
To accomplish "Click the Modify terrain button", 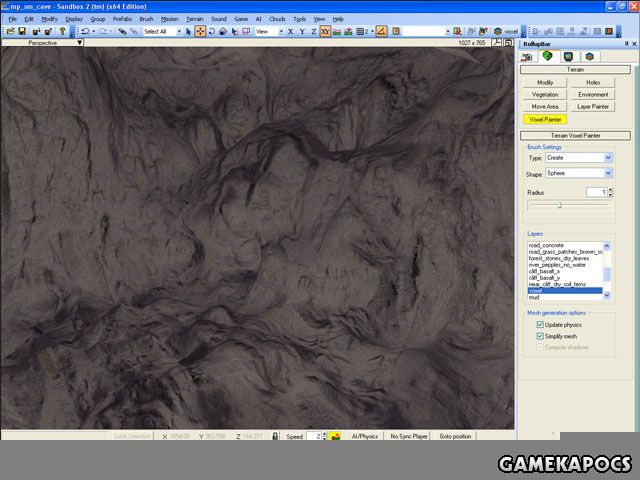I will coord(545,82).
